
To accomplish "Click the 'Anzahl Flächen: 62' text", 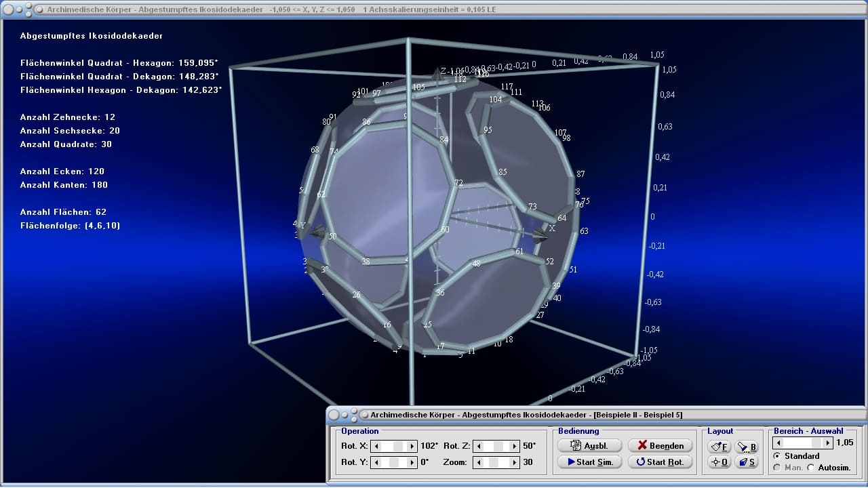I will click(x=63, y=211).
